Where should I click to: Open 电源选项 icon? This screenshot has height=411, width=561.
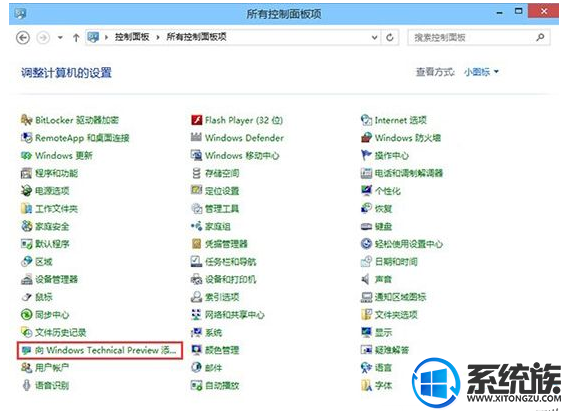pyautogui.click(x=26, y=191)
